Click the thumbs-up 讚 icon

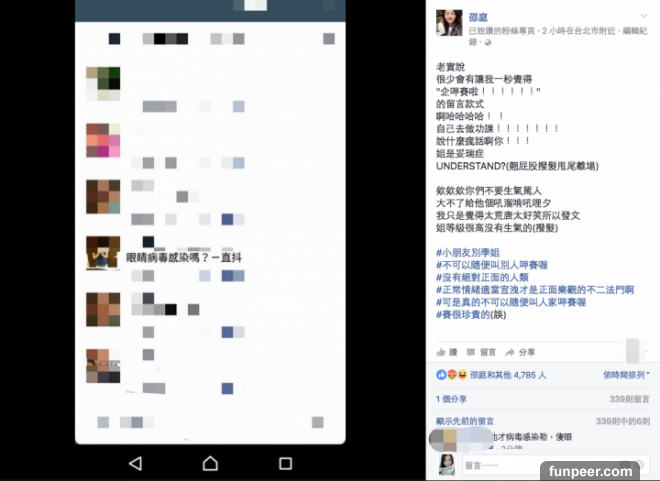click(441, 352)
